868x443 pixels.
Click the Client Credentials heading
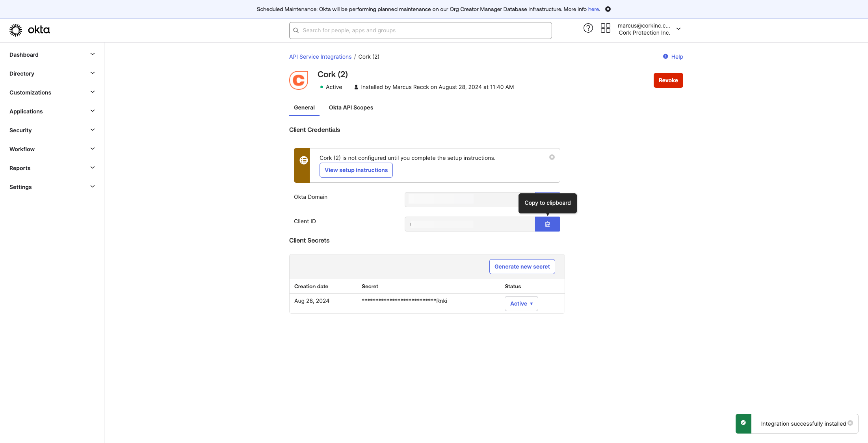(x=314, y=130)
